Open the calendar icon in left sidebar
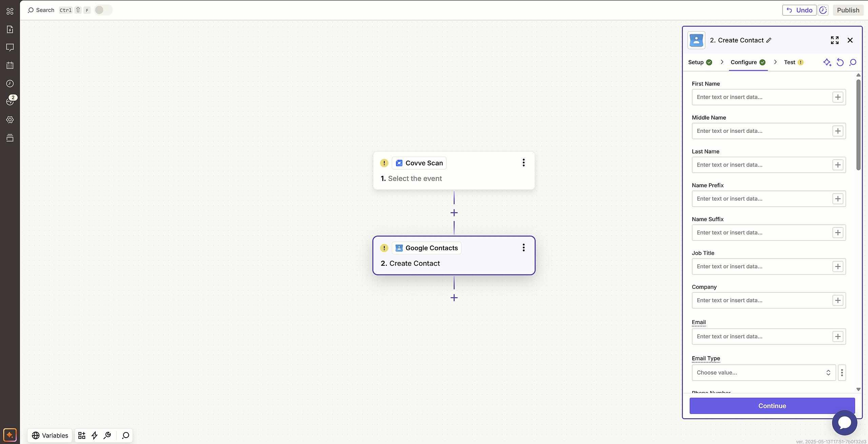 [10, 65]
